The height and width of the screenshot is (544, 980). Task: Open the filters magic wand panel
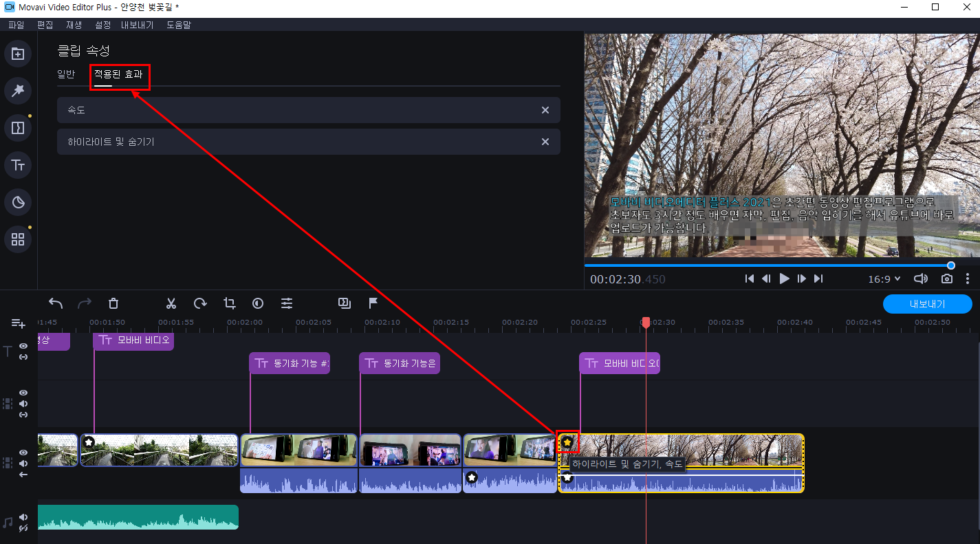(x=19, y=90)
